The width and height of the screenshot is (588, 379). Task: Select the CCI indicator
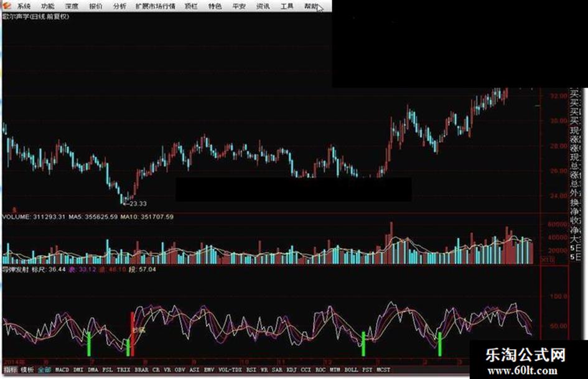pos(306,370)
